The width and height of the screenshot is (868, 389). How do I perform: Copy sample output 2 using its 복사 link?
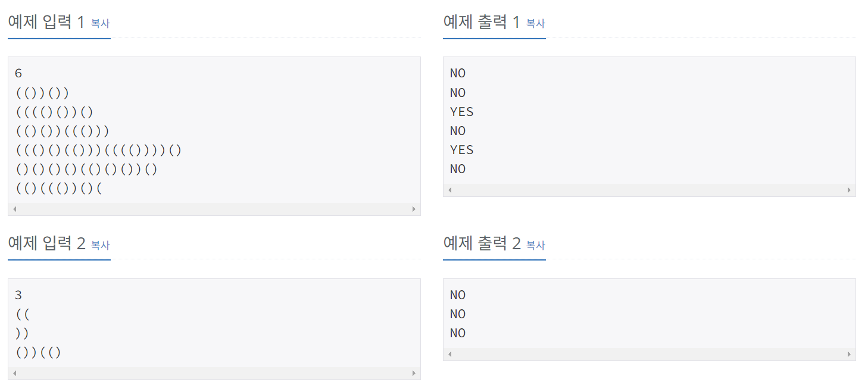coord(535,245)
